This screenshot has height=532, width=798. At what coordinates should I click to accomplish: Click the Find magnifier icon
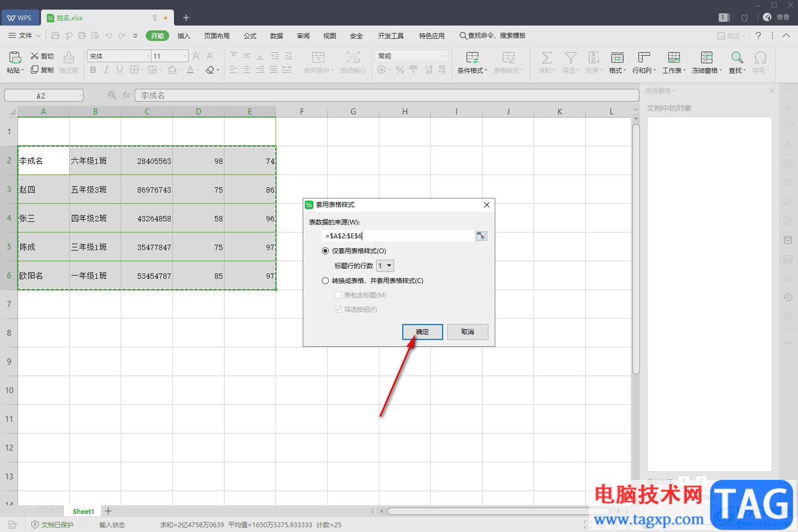click(737, 57)
